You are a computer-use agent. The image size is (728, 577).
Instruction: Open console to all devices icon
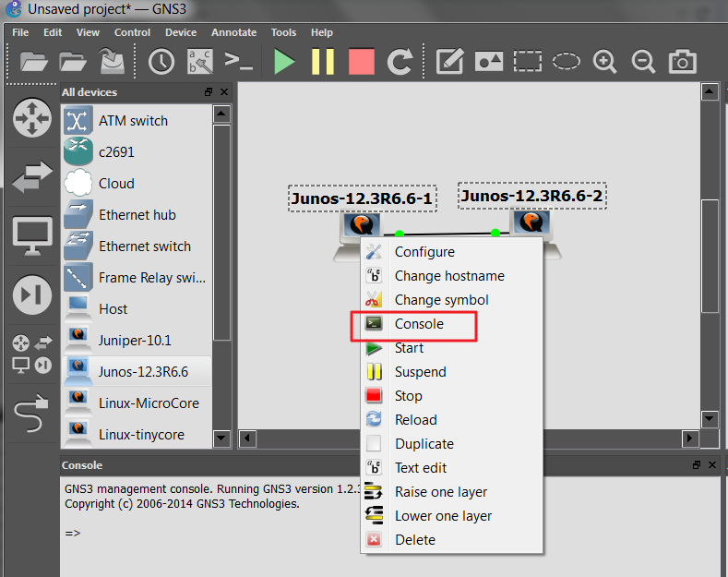click(x=239, y=61)
